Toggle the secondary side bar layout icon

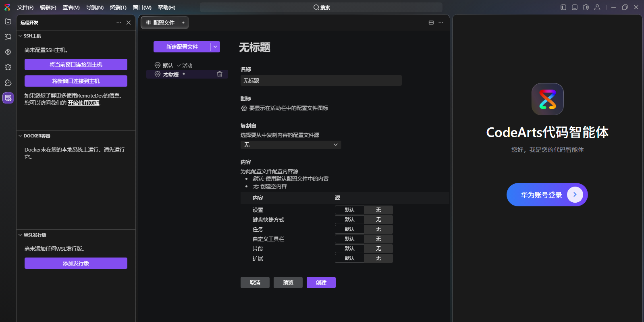(586, 7)
